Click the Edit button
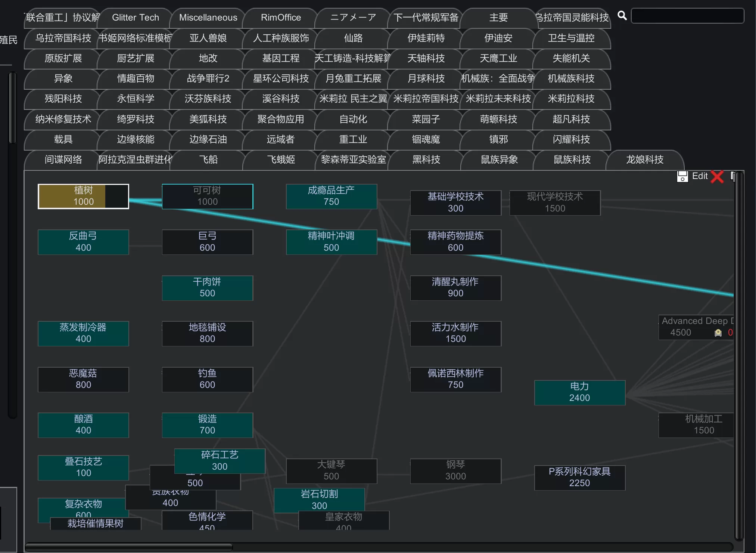 click(700, 176)
